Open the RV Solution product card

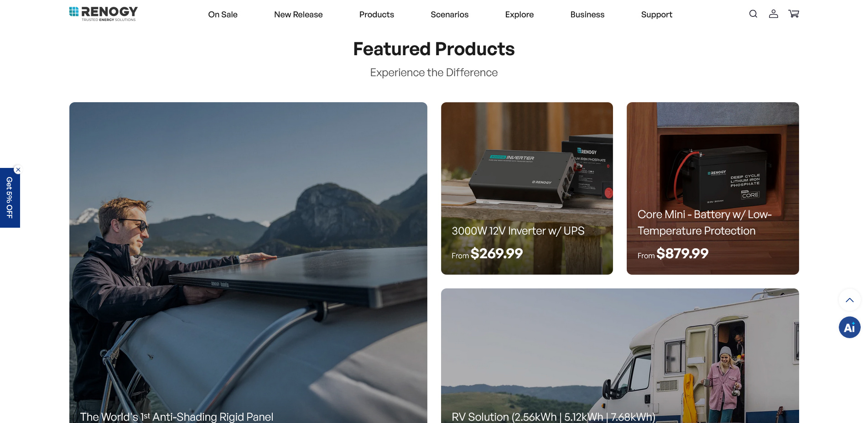(x=620, y=355)
